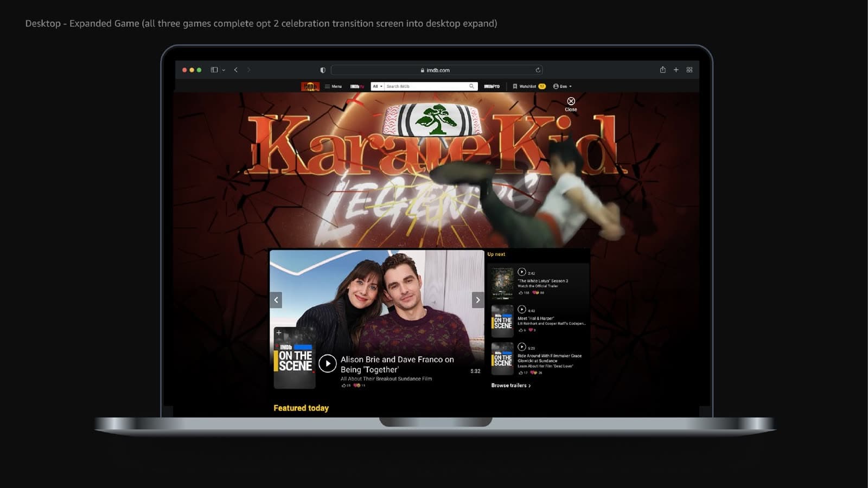The image size is (868, 488).
Task: Play Ride Around With Filmmaker Grace Glowicki
Action: (522, 347)
